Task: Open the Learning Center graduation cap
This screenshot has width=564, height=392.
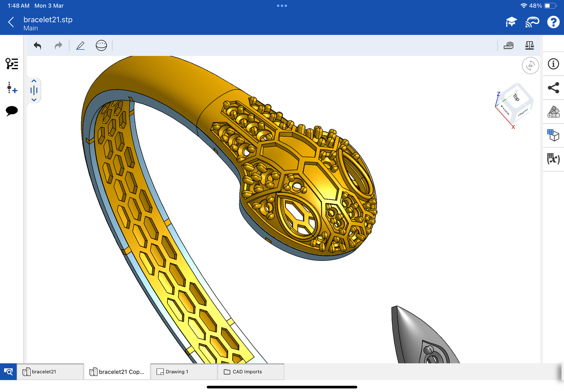Action: [x=511, y=22]
